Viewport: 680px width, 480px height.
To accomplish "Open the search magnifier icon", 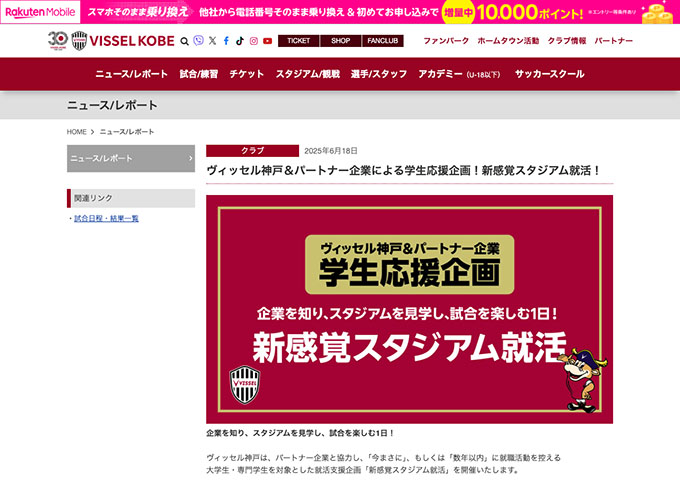I will (184, 41).
